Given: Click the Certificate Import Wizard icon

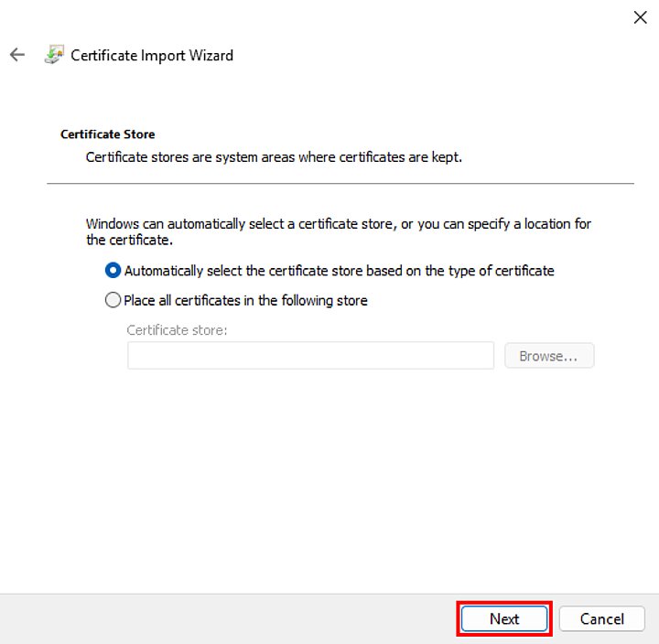Looking at the screenshot, I should coord(54,55).
